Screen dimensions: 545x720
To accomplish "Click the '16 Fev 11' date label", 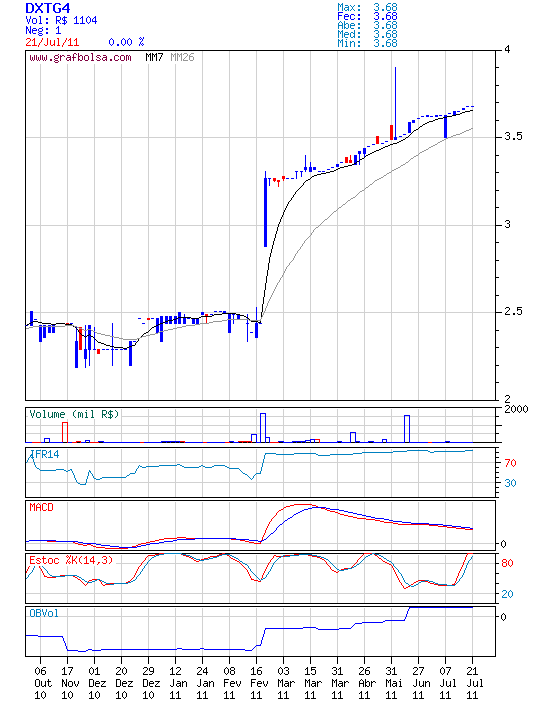I will point(258,683).
